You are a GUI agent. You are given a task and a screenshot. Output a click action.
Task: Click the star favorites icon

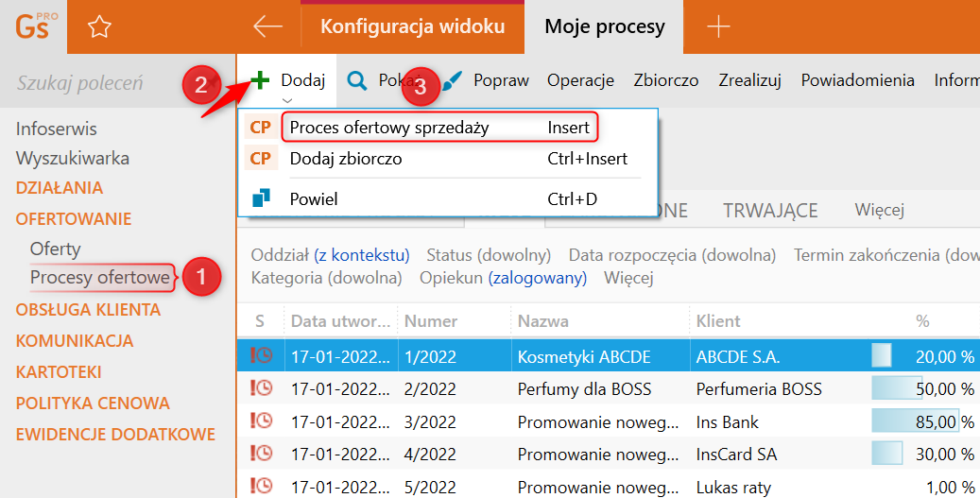pos(99,26)
